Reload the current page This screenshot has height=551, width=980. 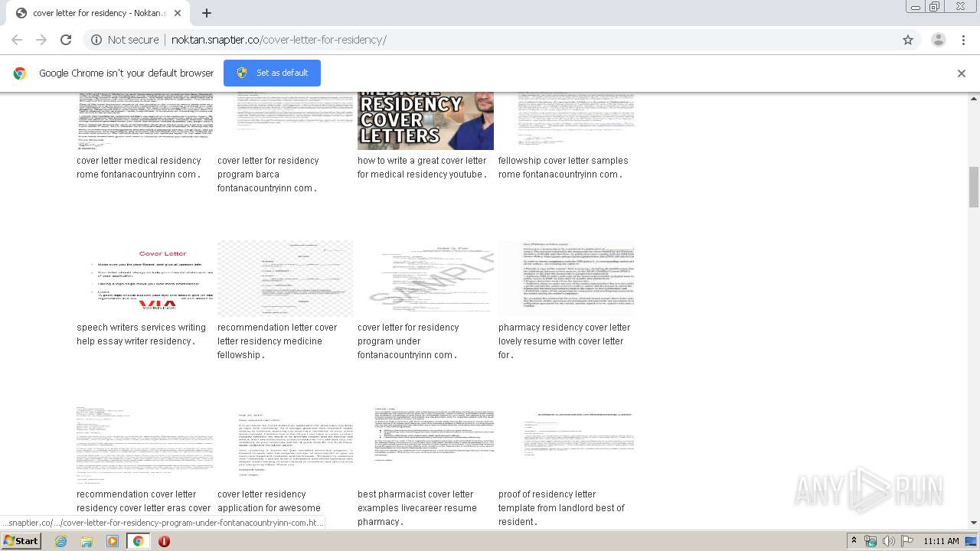[66, 40]
